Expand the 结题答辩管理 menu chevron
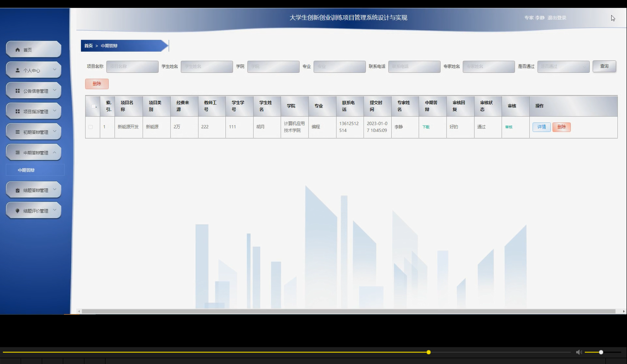627x364 pixels. (x=55, y=189)
